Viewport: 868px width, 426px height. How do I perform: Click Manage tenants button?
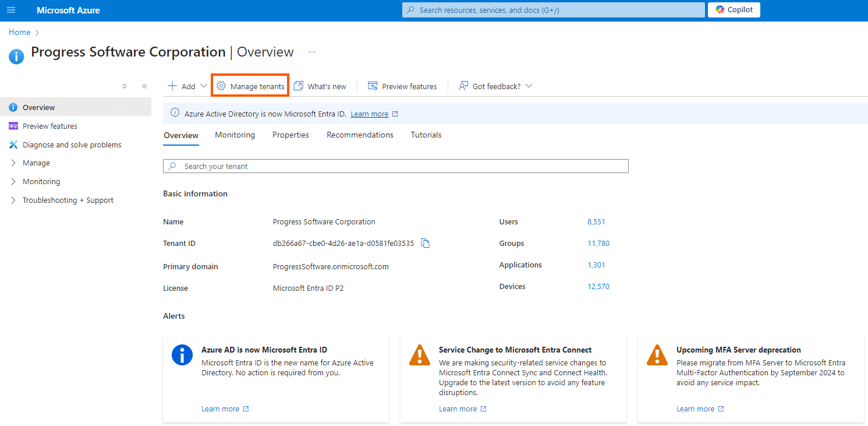tap(250, 86)
